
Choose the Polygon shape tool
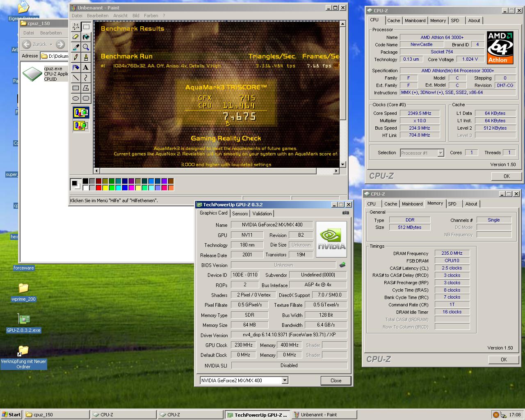pyautogui.click(x=86, y=88)
